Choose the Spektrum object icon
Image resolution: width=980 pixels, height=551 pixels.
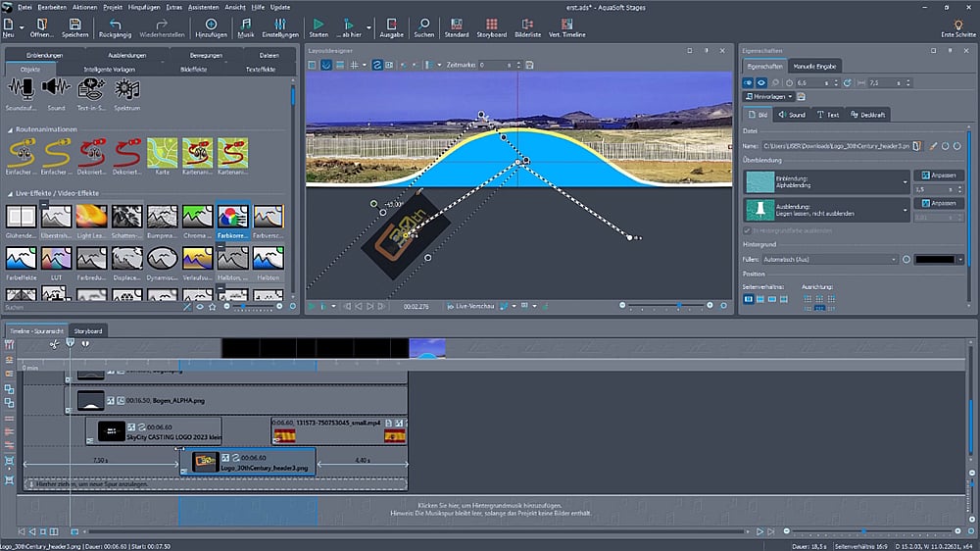(x=126, y=90)
